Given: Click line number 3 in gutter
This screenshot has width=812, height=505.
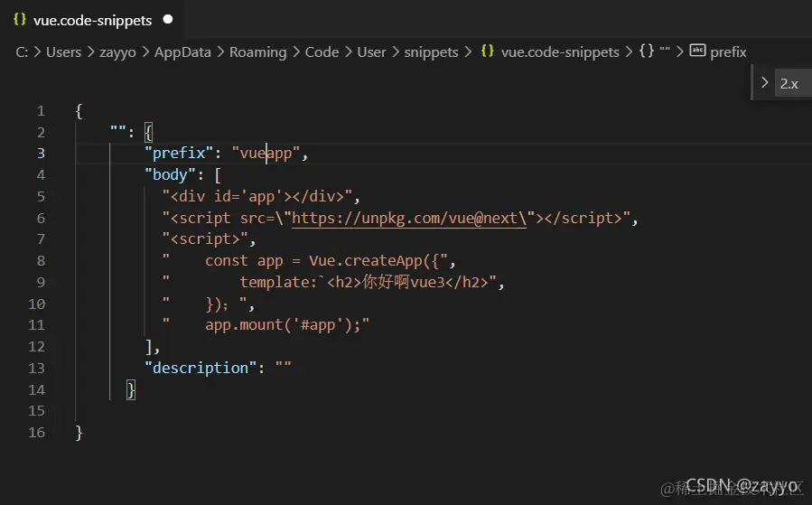Looking at the screenshot, I should pos(41,154).
